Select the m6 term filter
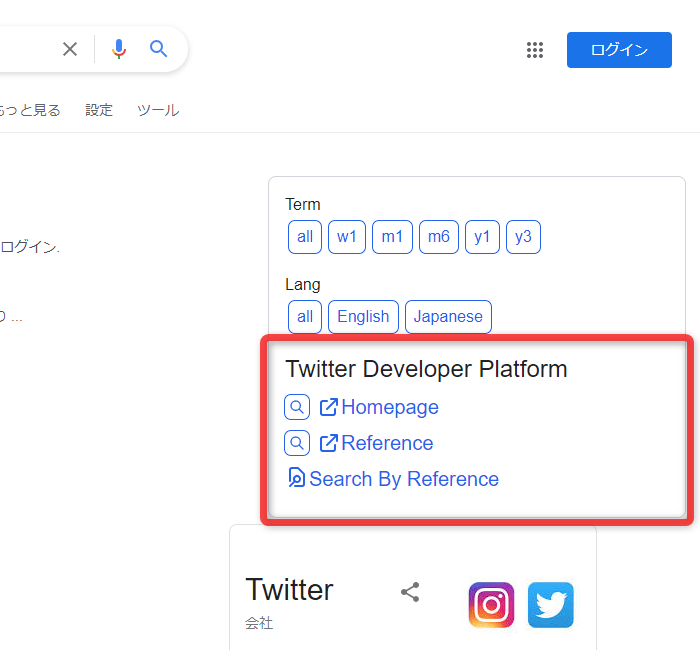The height and width of the screenshot is (650, 700). coord(439,237)
